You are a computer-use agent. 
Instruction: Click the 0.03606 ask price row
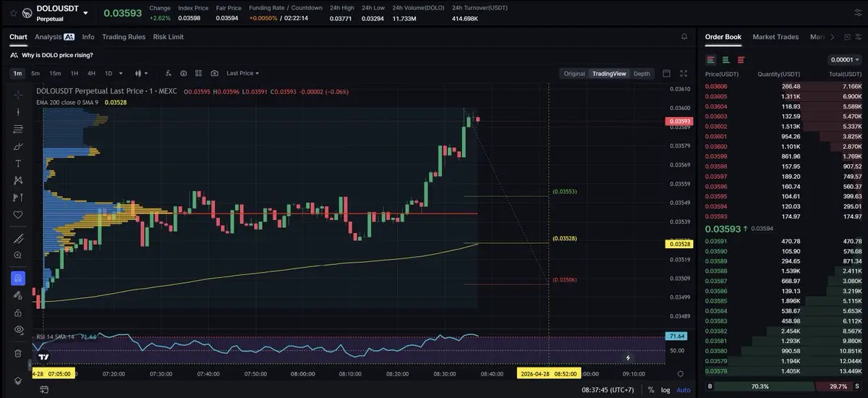[783, 86]
